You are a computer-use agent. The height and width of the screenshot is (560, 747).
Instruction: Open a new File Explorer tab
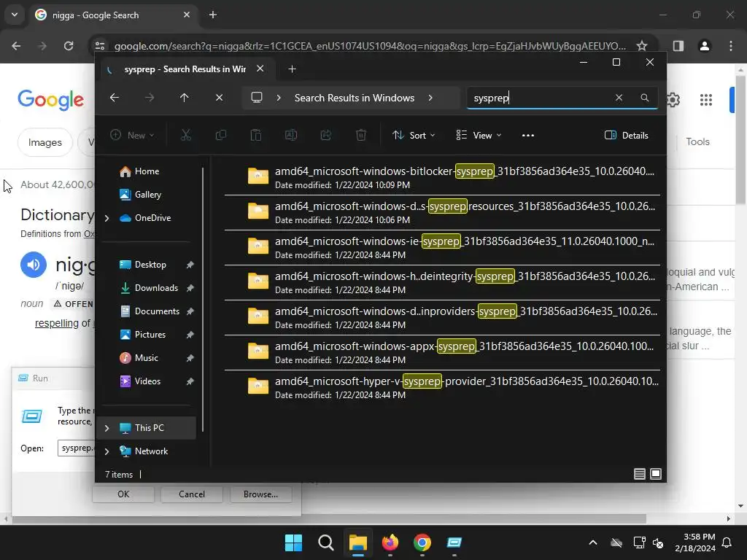(292, 69)
